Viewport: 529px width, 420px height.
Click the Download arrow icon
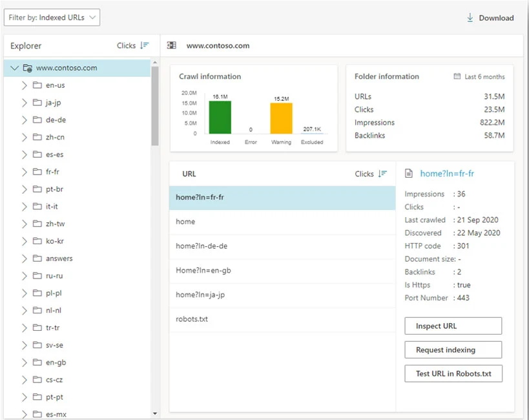[470, 17]
